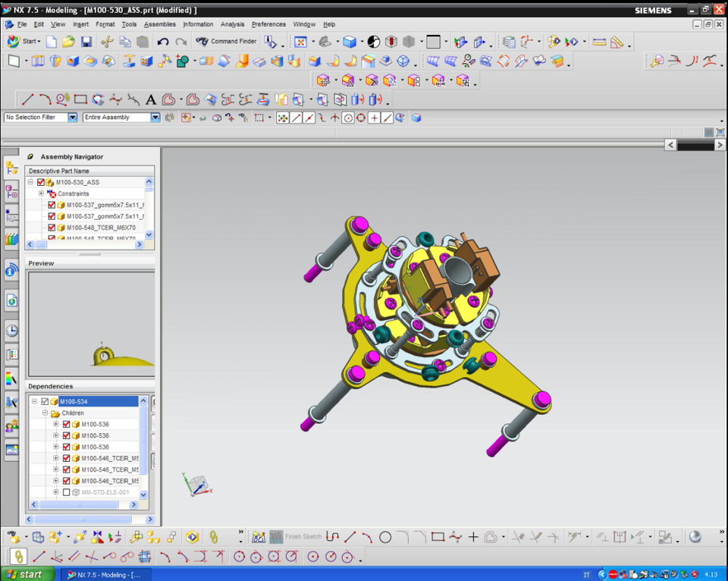728x581 pixels.
Task: Expand the MM-STD-ELE-001 node
Action: point(55,492)
